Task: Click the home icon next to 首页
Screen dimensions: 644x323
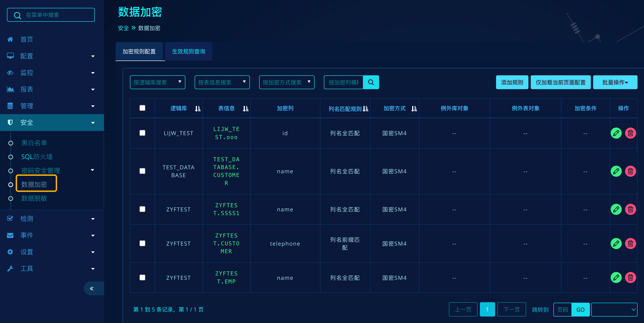Action: pyautogui.click(x=10, y=40)
